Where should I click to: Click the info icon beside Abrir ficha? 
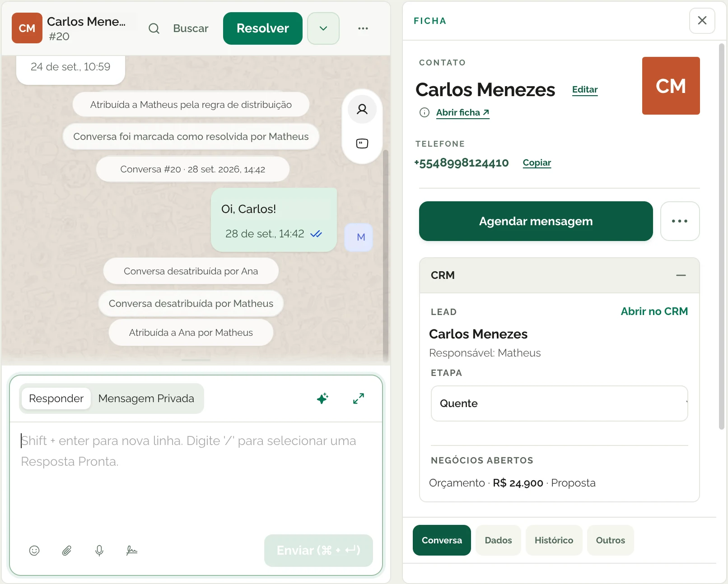click(425, 112)
